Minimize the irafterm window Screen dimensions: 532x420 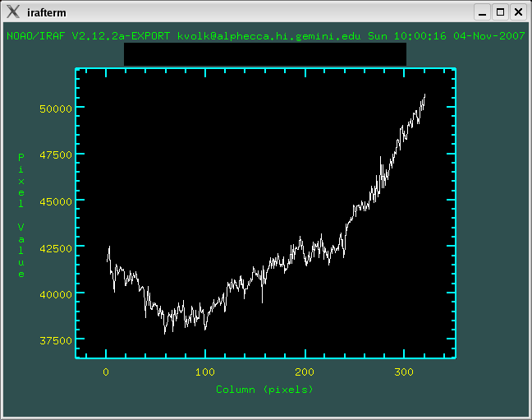[x=482, y=12]
